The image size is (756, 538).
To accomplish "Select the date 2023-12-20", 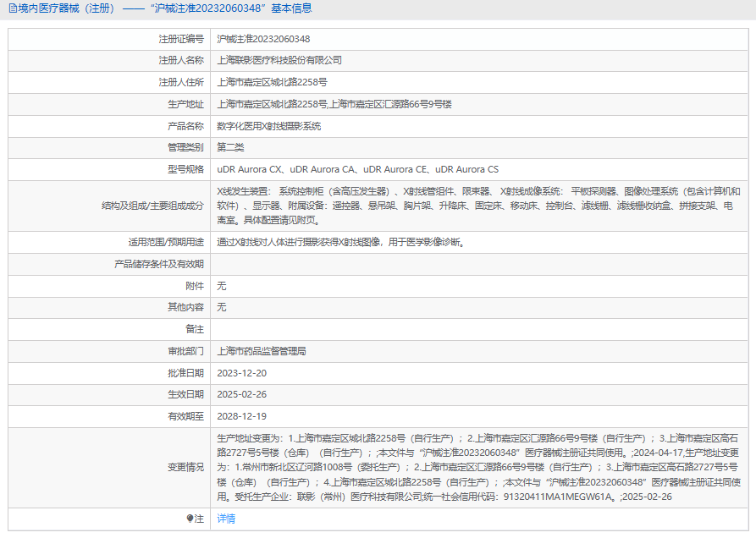I will [x=241, y=373].
